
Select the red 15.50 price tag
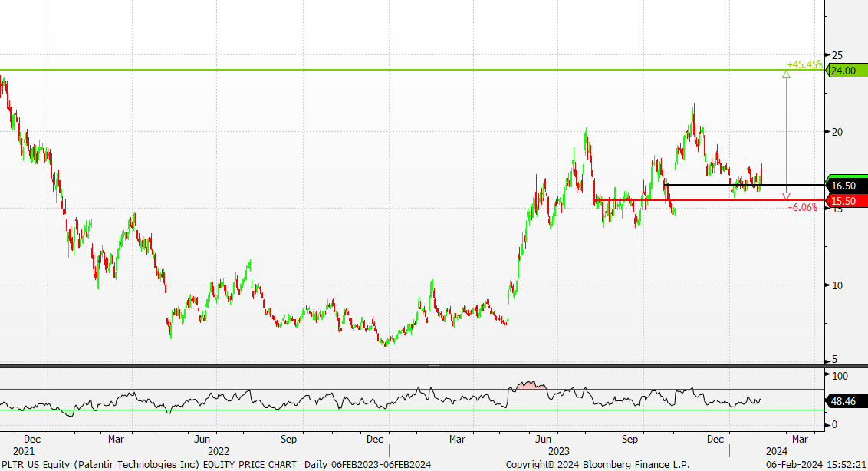[x=847, y=201]
